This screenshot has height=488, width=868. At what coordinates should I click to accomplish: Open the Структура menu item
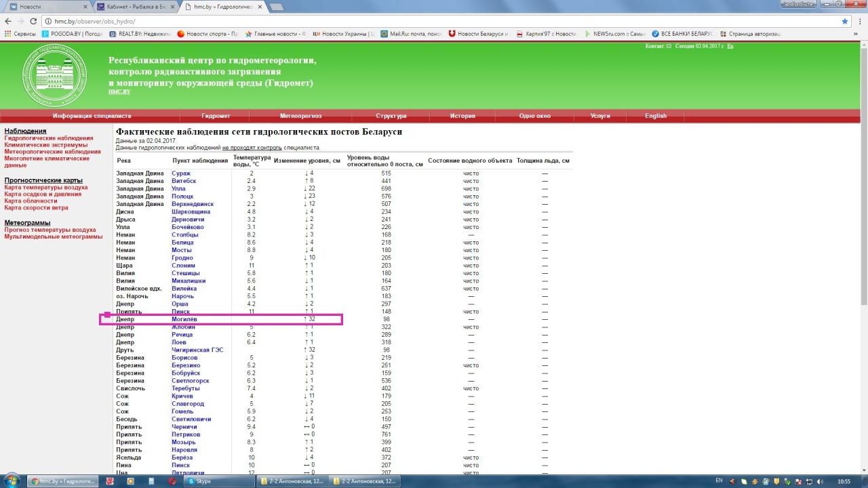(x=391, y=116)
